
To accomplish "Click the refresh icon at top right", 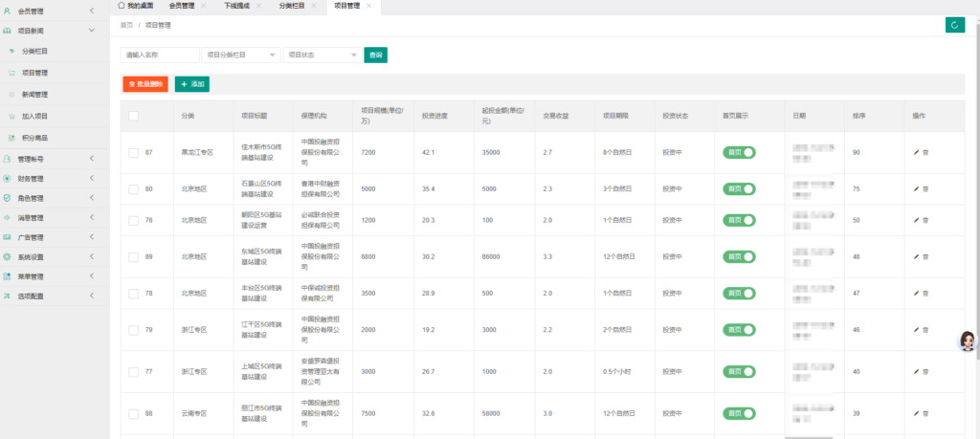I will click(955, 25).
